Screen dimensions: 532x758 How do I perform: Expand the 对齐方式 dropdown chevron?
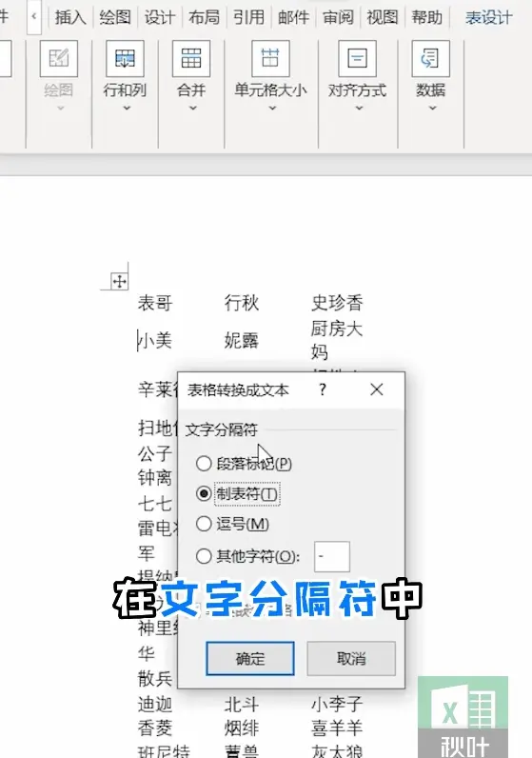pos(359,109)
